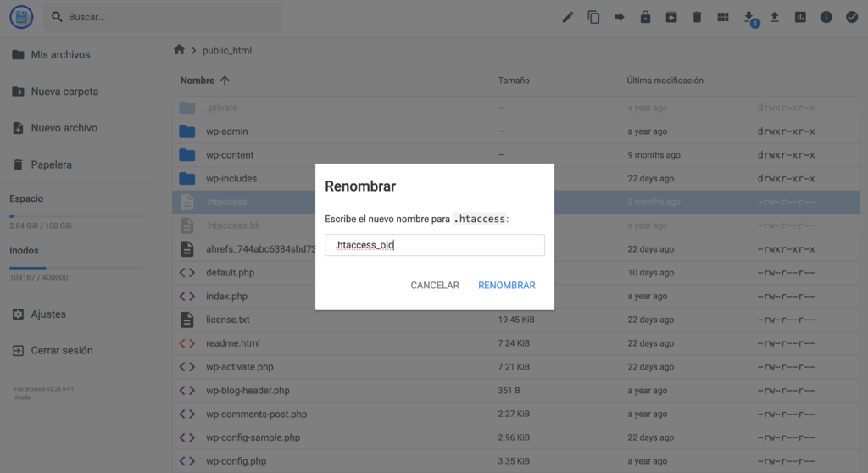Screen dimensions: 868x473
Task: Select the .htaccess.bk file
Action: pos(516,225)
